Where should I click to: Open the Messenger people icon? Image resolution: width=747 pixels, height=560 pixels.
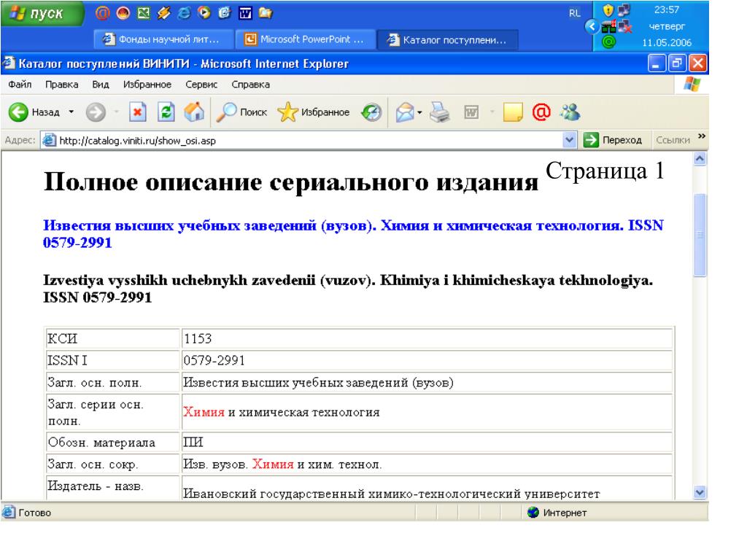tap(570, 112)
